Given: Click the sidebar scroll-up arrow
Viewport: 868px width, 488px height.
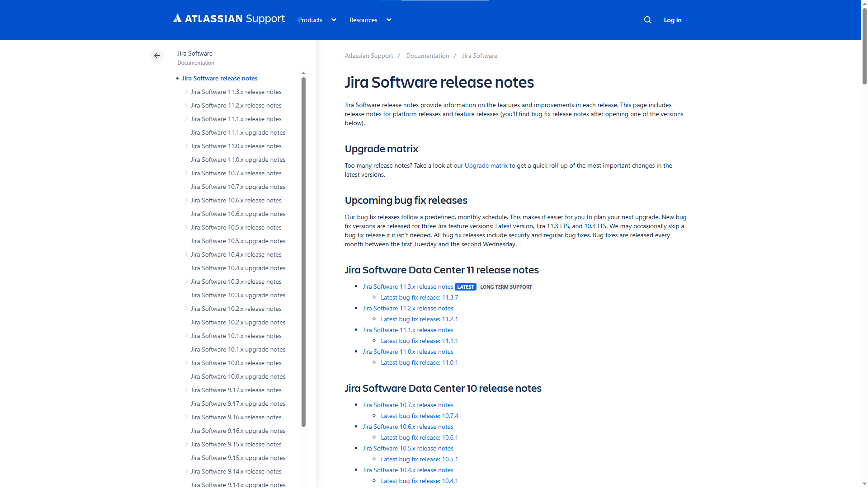Looking at the screenshot, I should (303, 73).
